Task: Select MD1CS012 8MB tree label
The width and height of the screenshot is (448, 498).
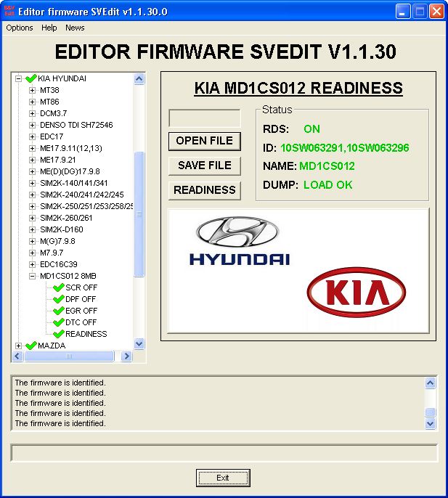Action: [68, 276]
